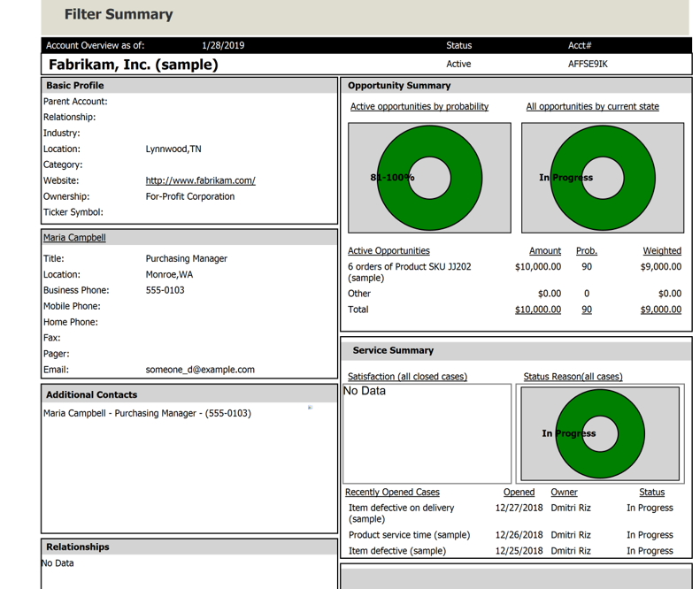The height and width of the screenshot is (589, 700).
Task: Click the Weighted column header
Action: coord(662,251)
